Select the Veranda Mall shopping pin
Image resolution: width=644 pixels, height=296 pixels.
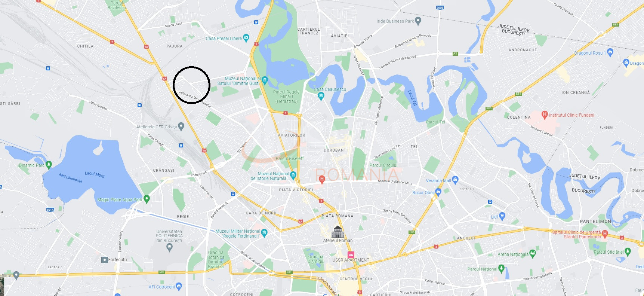tap(455, 180)
